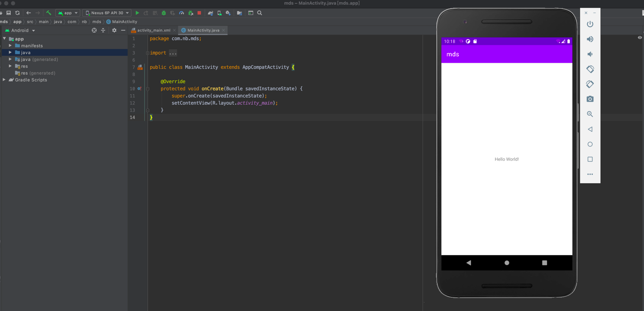This screenshot has width=644, height=311.
Task: Expand the res folder arrow
Action: tap(10, 66)
